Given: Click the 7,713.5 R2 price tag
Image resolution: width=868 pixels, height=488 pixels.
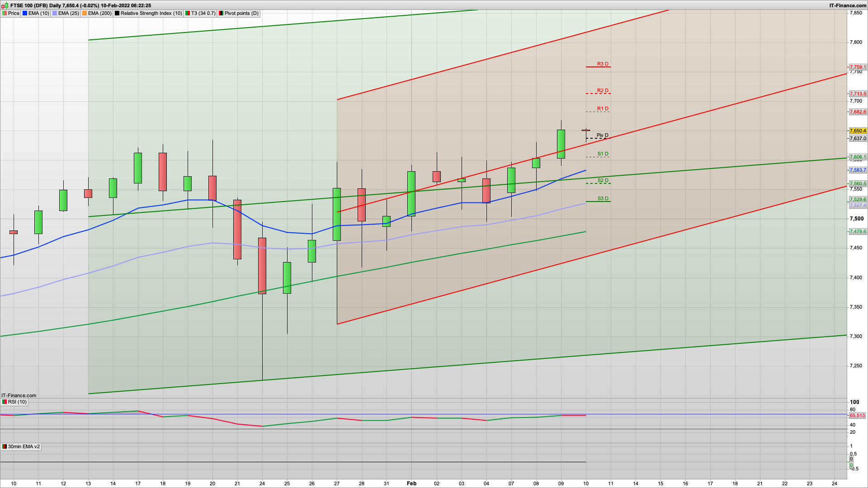Looking at the screenshot, I should (x=858, y=94).
